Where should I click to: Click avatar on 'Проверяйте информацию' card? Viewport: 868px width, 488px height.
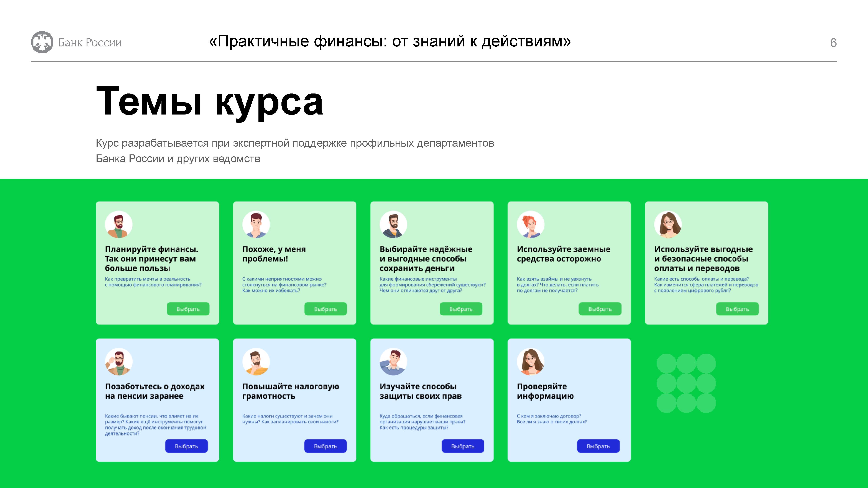click(x=531, y=362)
